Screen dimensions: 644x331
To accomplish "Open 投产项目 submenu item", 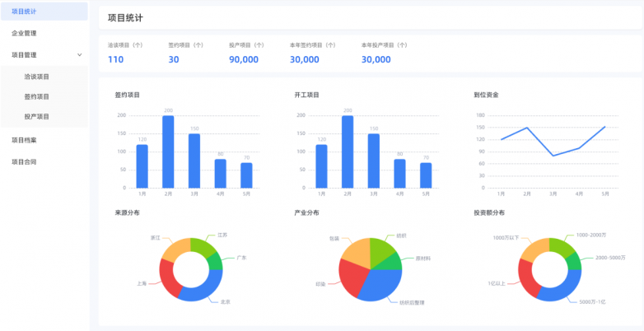I will (37, 117).
